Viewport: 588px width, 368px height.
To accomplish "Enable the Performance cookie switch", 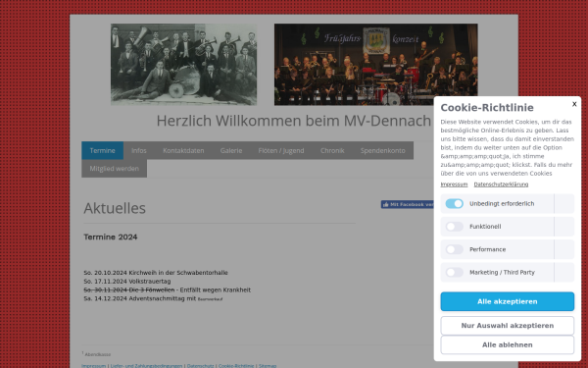I will coord(454,249).
